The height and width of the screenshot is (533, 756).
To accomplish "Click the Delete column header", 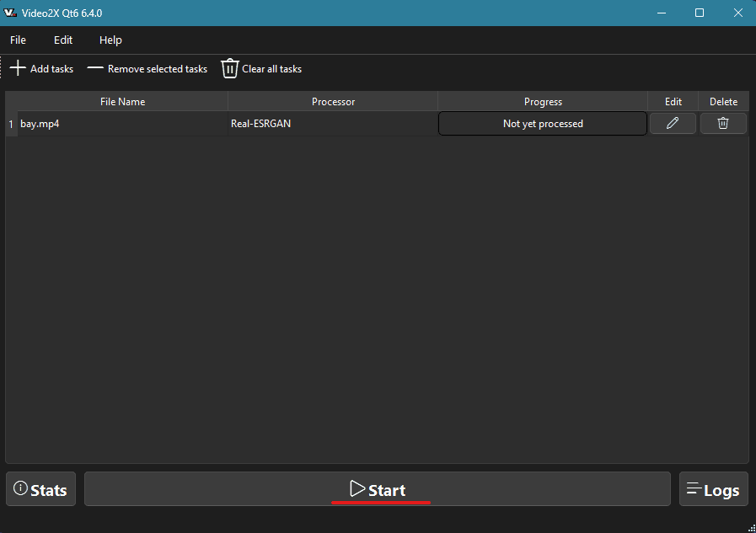I will [x=723, y=102].
